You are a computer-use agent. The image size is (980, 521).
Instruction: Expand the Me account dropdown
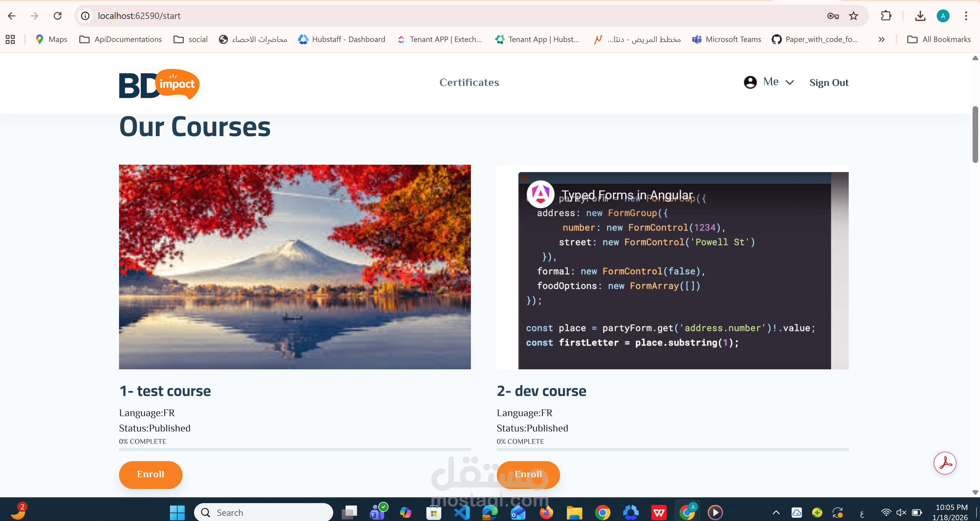[789, 82]
